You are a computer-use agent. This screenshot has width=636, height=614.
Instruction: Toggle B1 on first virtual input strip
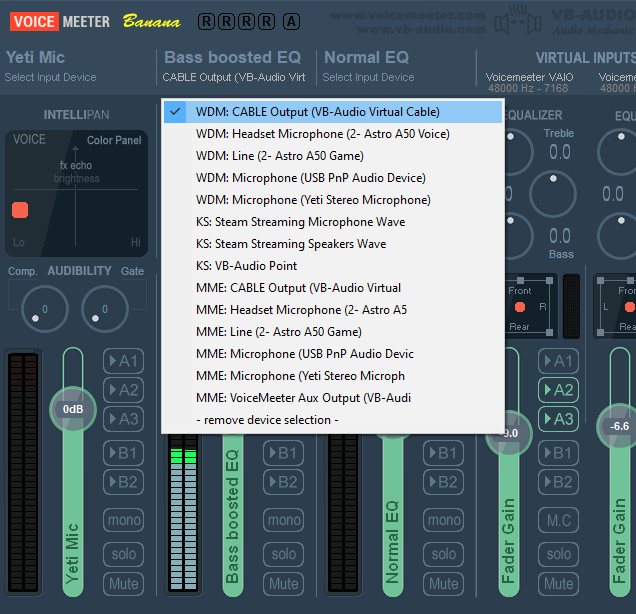tap(559, 453)
